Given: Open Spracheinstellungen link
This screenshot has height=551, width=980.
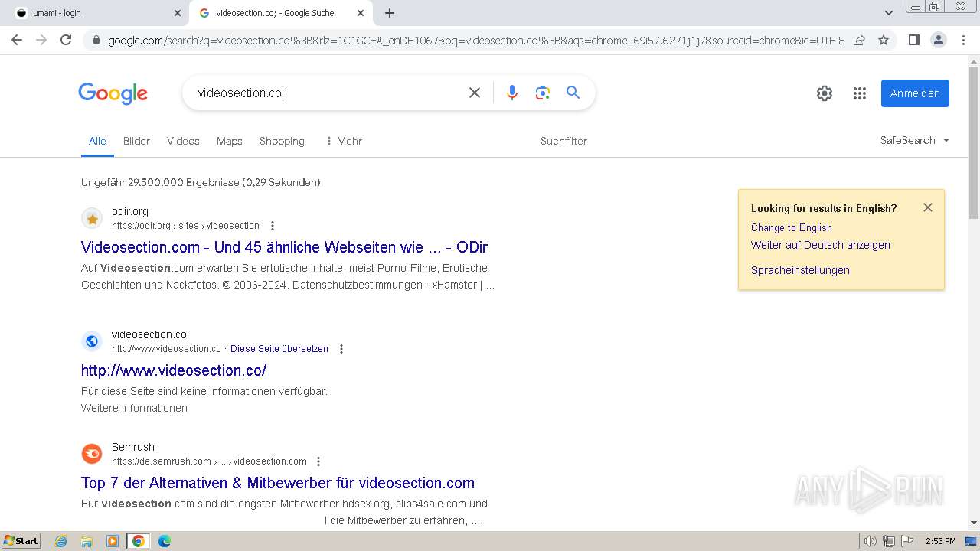Looking at the screenshot, I should [800, 270].
